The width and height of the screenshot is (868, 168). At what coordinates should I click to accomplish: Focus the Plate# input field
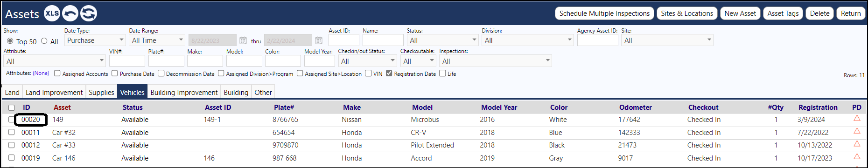tap(166, 61)
